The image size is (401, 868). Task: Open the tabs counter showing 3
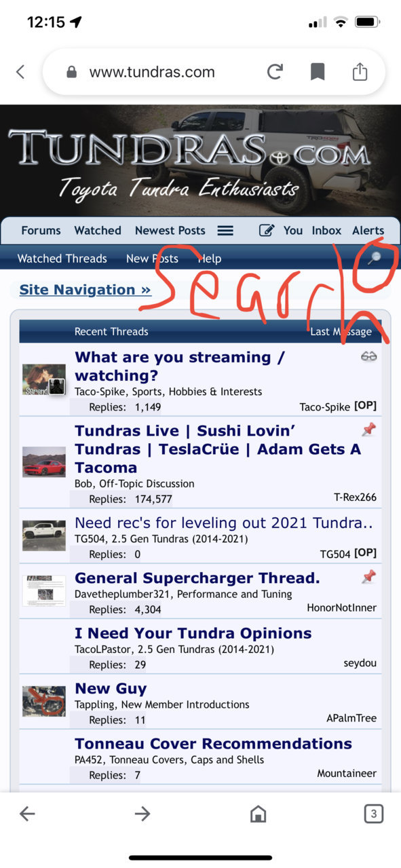coord(373,814)
